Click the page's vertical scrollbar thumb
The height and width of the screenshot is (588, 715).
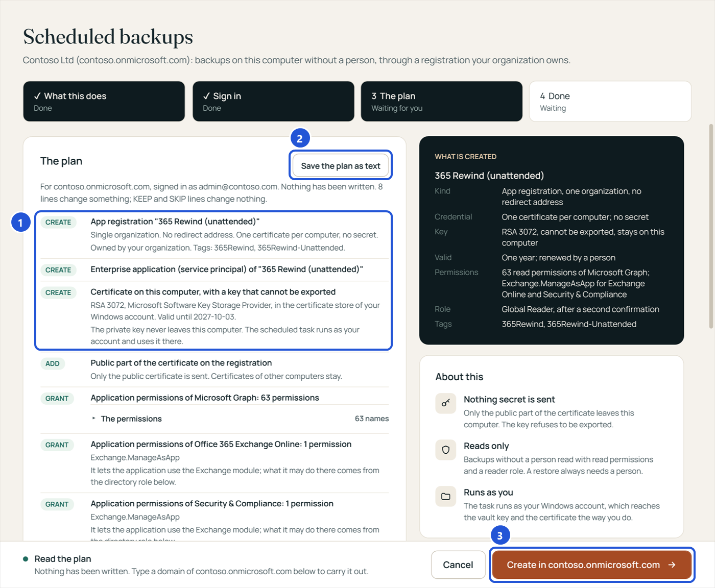[x=711, y=226]
